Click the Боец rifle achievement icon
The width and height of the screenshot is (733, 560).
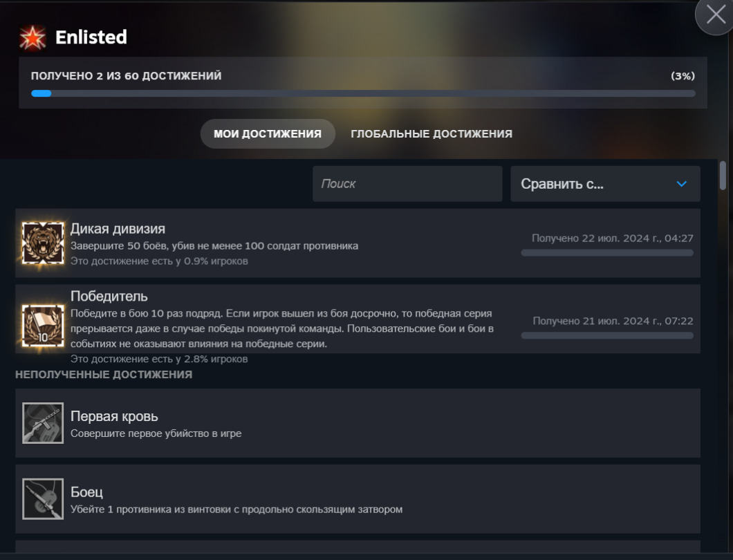[43, 499]
